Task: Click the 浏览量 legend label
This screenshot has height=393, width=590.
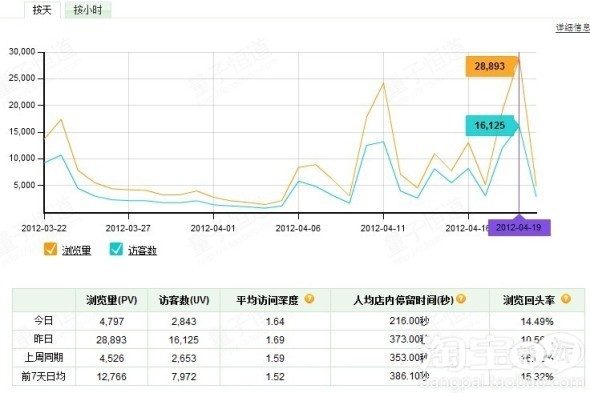Action: coord(76,251)
